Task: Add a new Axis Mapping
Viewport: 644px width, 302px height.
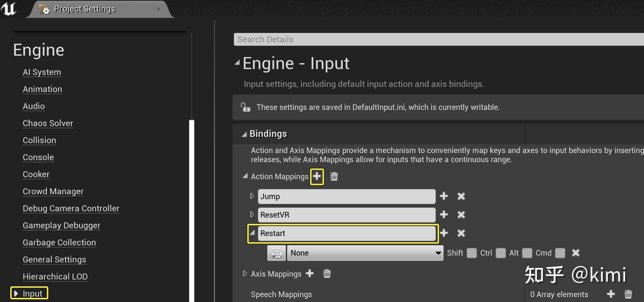Action: click(310, 273)
